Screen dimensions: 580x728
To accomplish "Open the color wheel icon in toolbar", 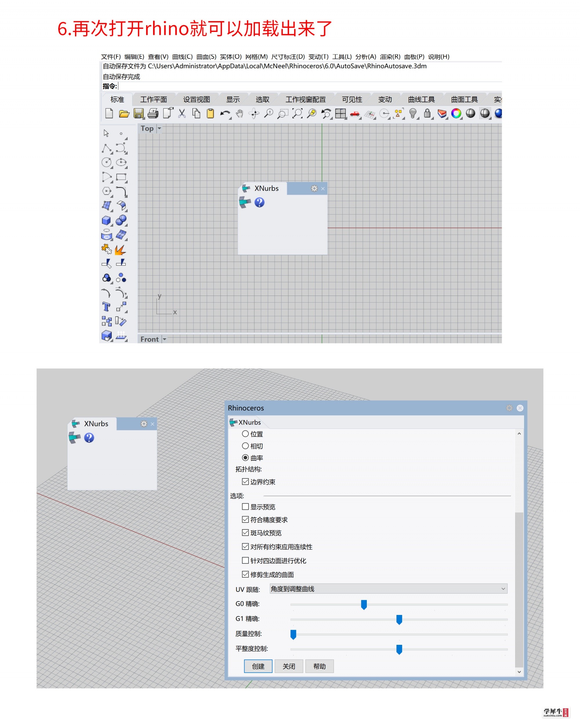I will [x=456, y=113].
